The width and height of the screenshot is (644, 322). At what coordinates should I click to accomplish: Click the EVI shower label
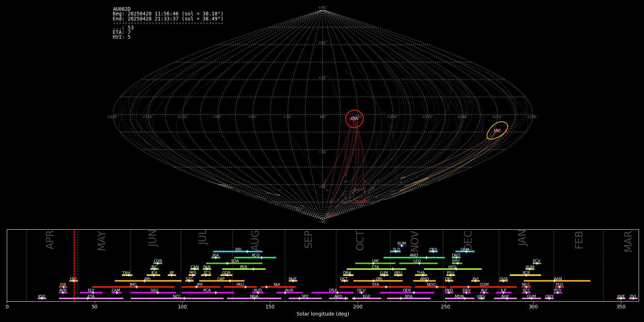pyautogui.click(x=633, y=297)
